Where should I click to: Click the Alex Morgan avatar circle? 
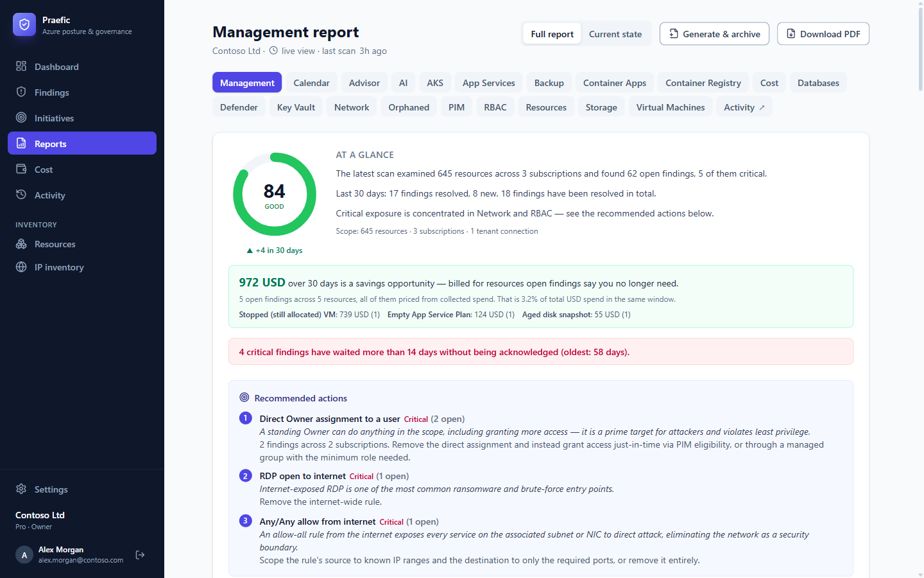(24, 555)
